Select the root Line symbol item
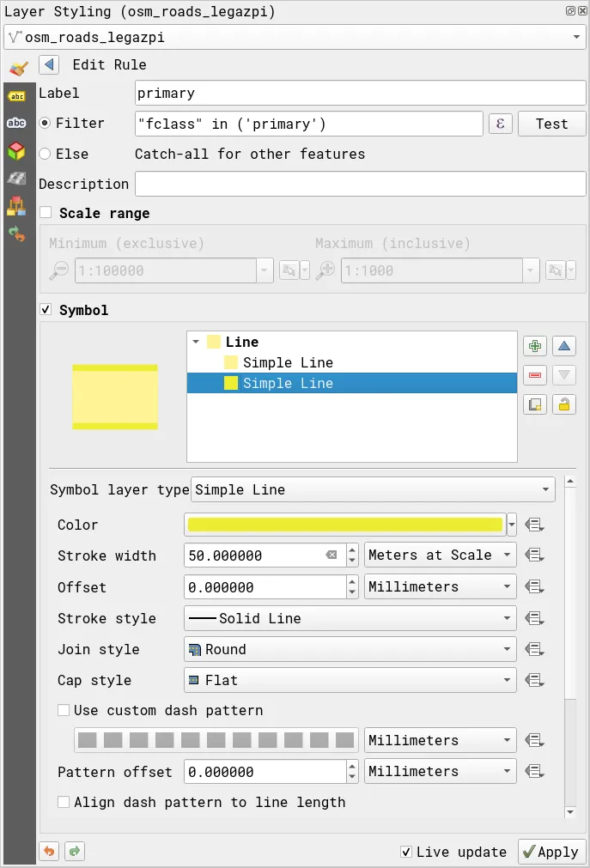The height and width of the screenshot is (868, 590). pos(241,342)
